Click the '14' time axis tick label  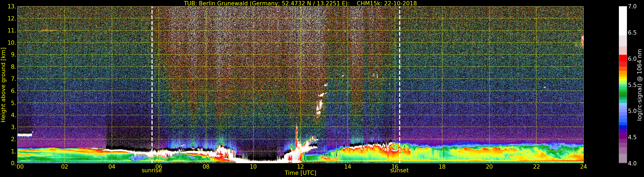tap(348, 166)
